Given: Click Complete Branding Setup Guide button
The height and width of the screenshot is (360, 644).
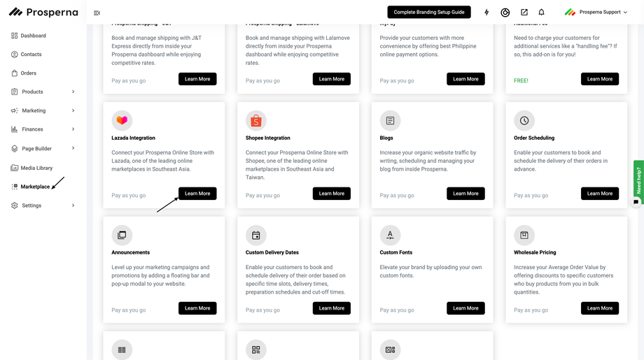Looking at the screenshot, I should click(429, 13).
